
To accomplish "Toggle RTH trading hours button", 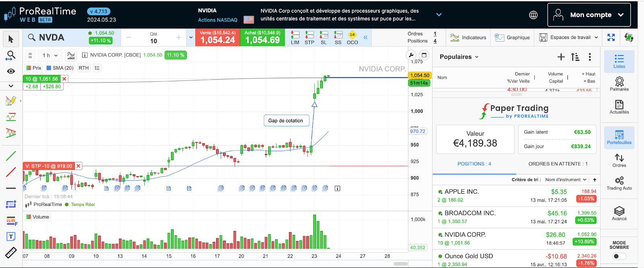I will (x=84, y=68).
